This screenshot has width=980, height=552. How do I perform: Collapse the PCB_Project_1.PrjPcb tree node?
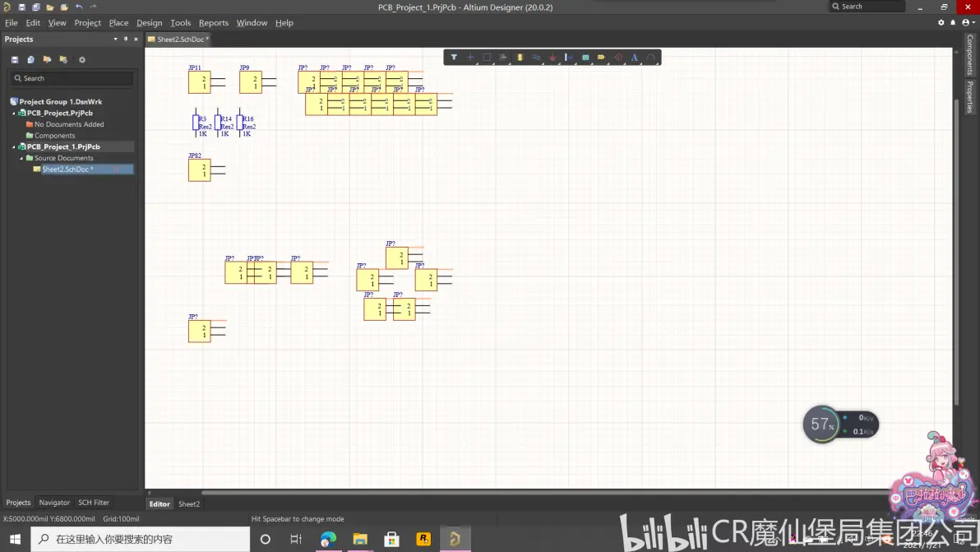tap(14, 147)
